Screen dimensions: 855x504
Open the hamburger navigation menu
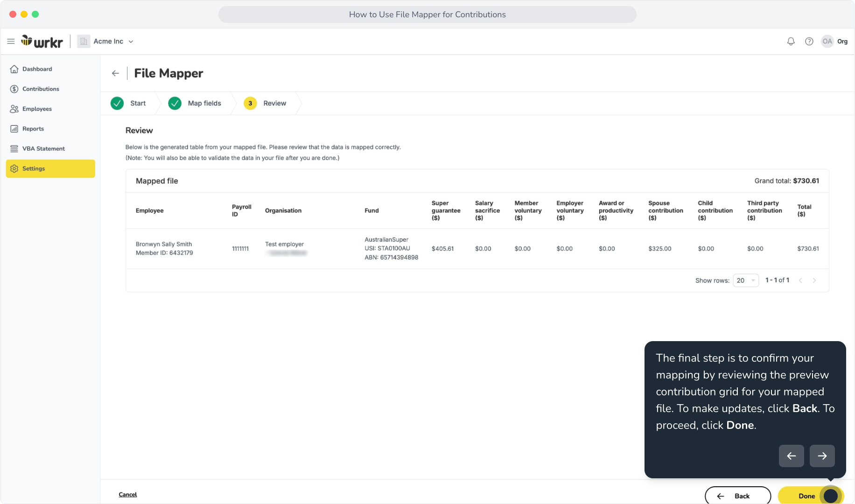tap(11, 42)
